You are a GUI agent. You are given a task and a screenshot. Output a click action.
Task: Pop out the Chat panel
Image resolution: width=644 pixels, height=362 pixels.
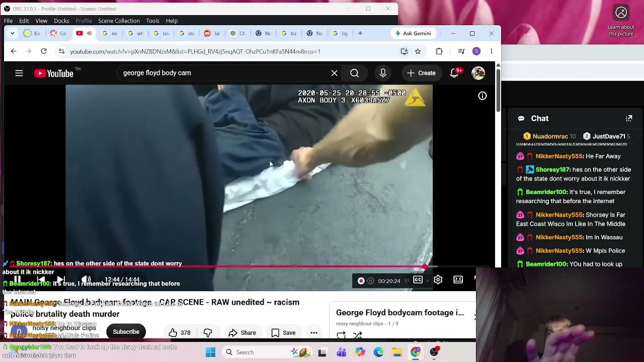click(x=629, y=119)
